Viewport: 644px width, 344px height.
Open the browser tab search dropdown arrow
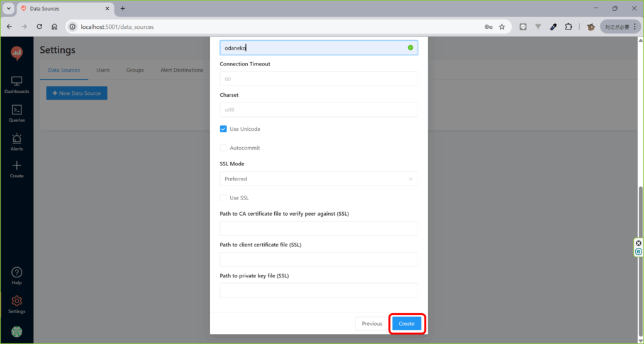(x=9, y=8)
